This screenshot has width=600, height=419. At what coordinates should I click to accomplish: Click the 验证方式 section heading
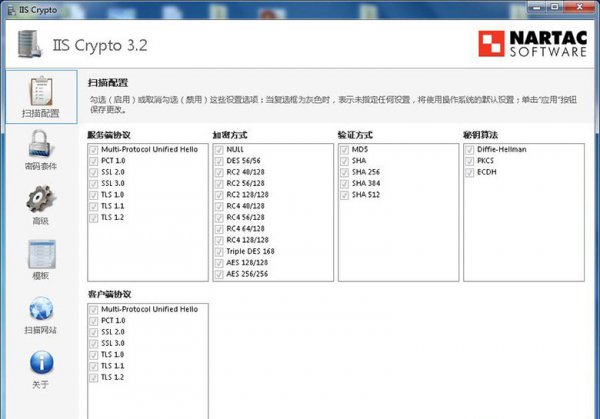(x=355, y=135)
